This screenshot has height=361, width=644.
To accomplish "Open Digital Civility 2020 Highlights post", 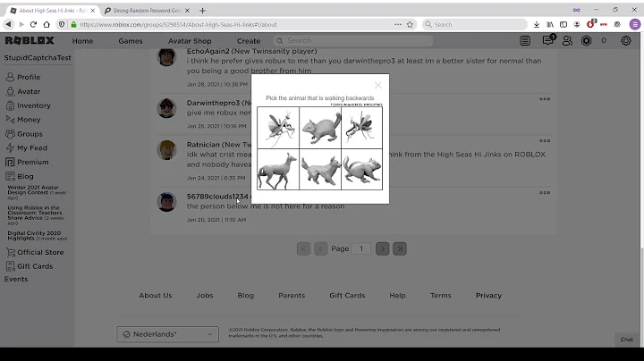I will point(37,236).
